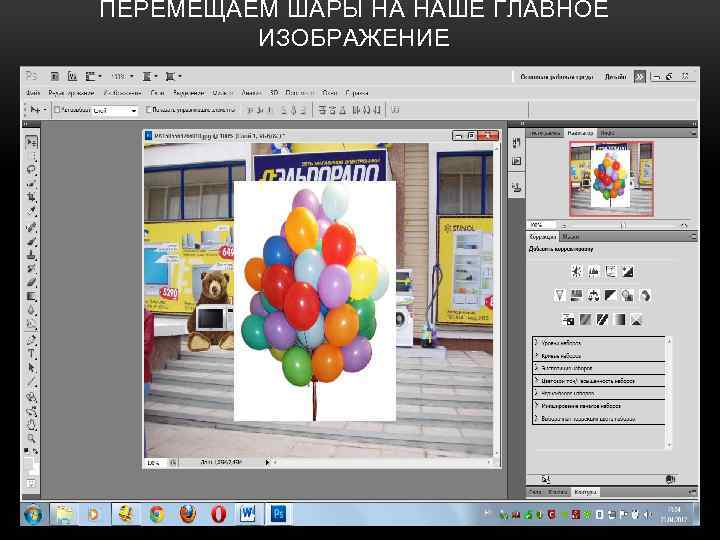
Task: Add an Invert adjustment
Action: (x=568, y=320)
